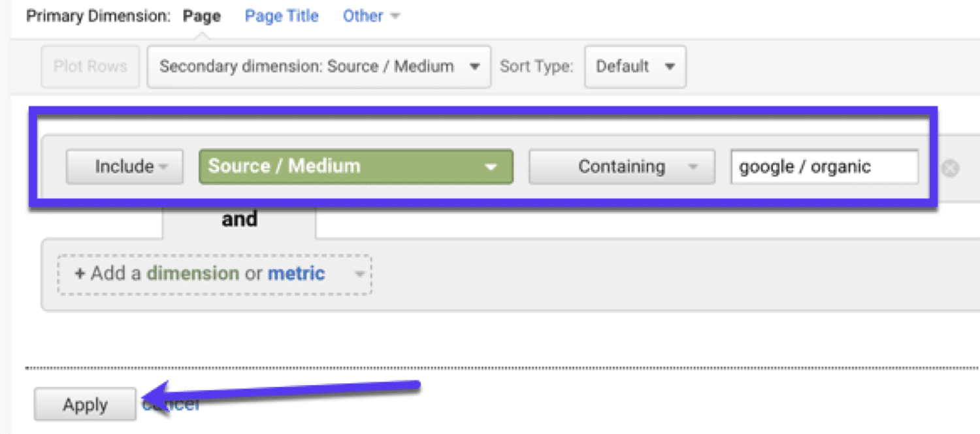The image size is (980, 434).
Task: Click the Secondary dimension dropdown arrow
Action: (x=475, y=66)
